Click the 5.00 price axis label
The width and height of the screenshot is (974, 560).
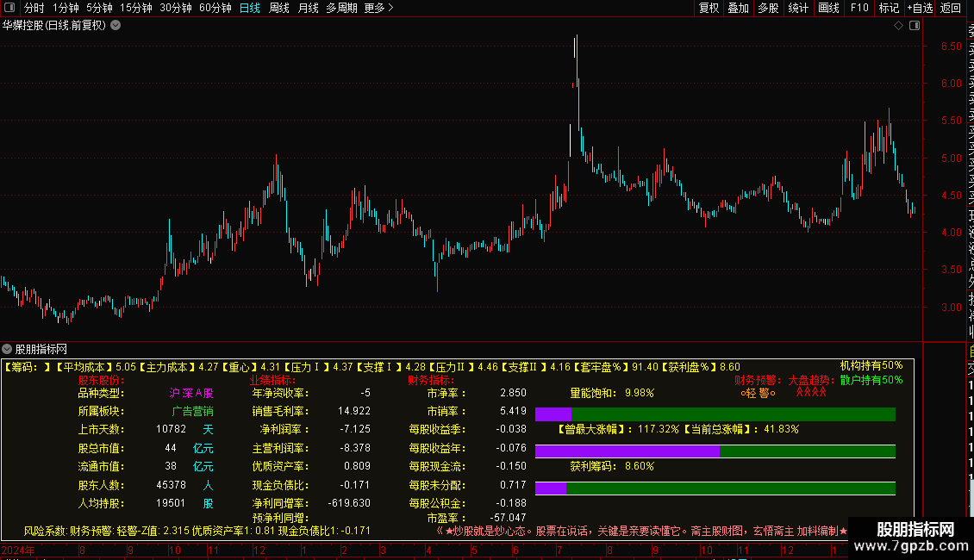pyautogui.click(x=951, y=159)
